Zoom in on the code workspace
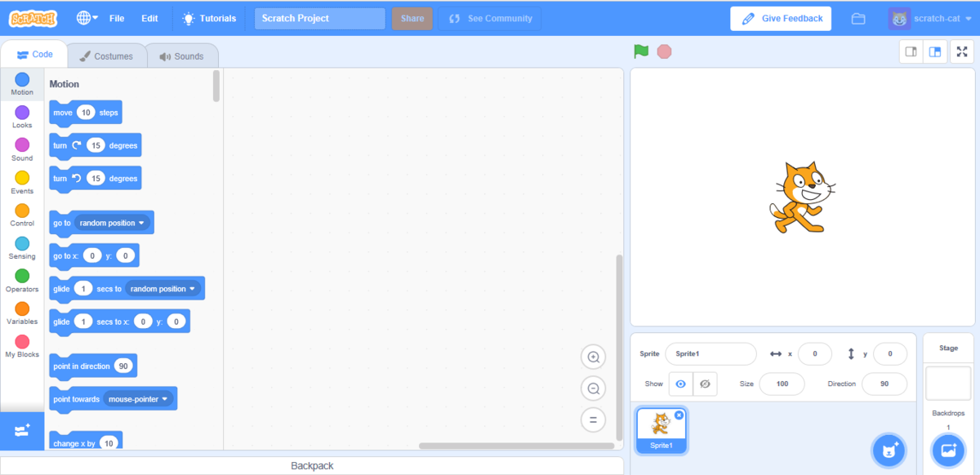Image resolution: width=980 pixels, height=475 pixels. (593, 357)
